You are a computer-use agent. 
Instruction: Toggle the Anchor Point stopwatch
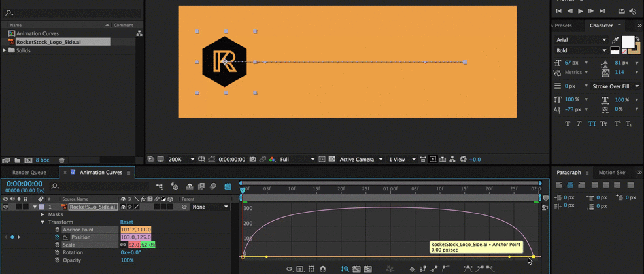pyautogui.click(x=58, y=230)
